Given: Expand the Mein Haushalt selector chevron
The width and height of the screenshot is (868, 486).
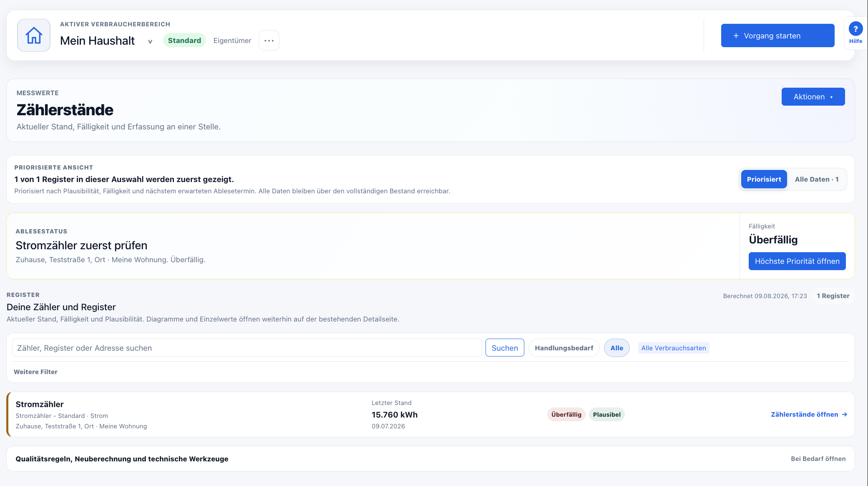Looking at the screenshot, I should (x=150, y=41).
